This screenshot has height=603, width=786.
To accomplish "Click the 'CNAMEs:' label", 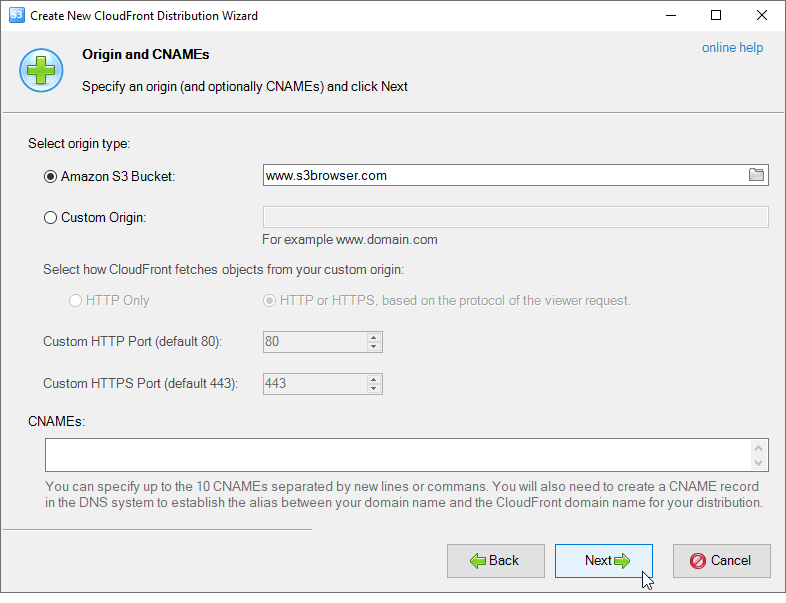I will point(57,422).
